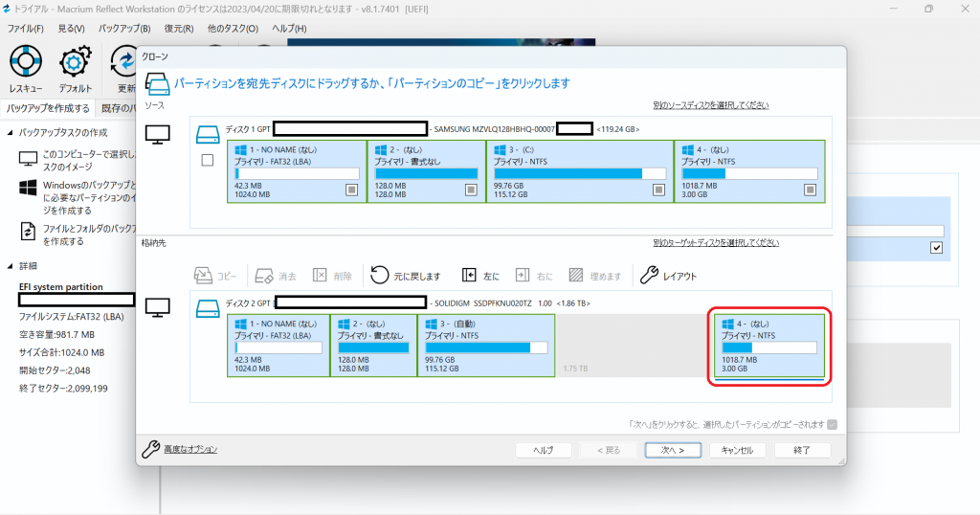Open the バックアップ(B) menu
The width and height of the screenshot is (980, 515).
pyautogui.click(x=124, y=28)
